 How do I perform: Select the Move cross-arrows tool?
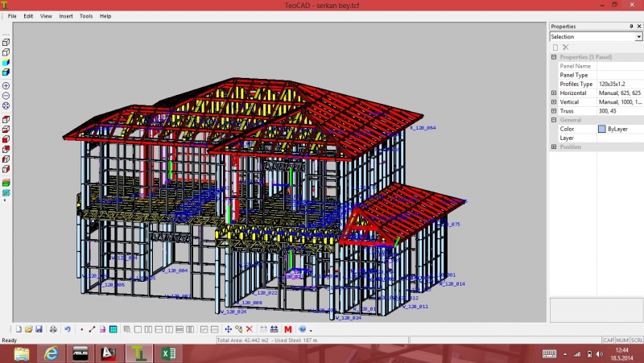click(229, 329)
